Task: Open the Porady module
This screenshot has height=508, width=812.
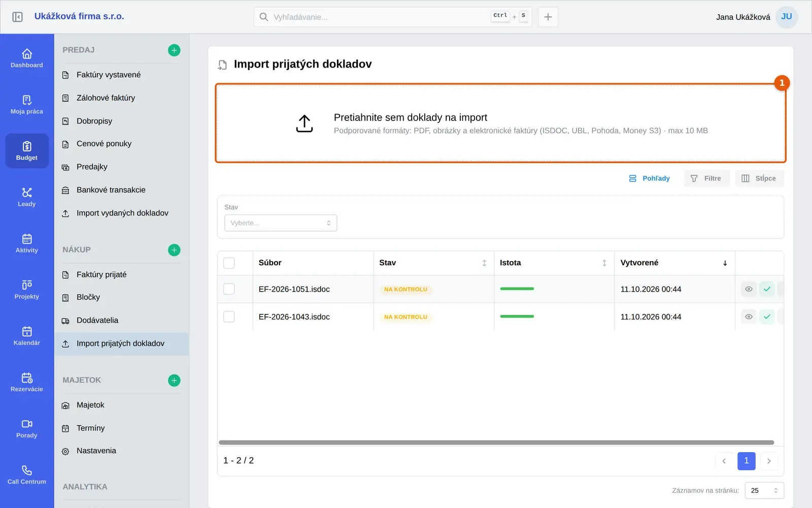Action: 27,428
